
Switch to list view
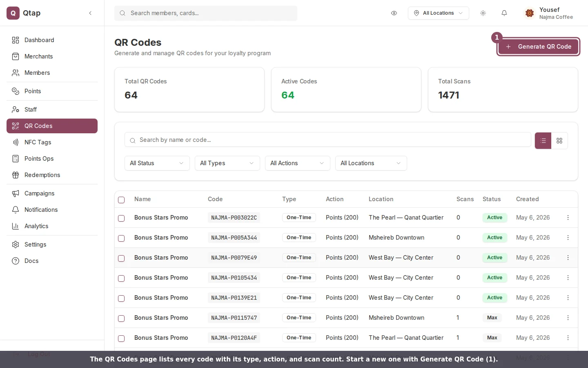[x=543, y=141]
